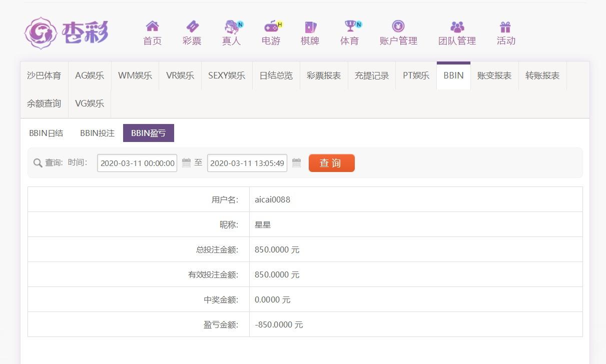Open the AG娱乐 report tab
Viewport: 606px width, 364px height.
tap(90, 76)
